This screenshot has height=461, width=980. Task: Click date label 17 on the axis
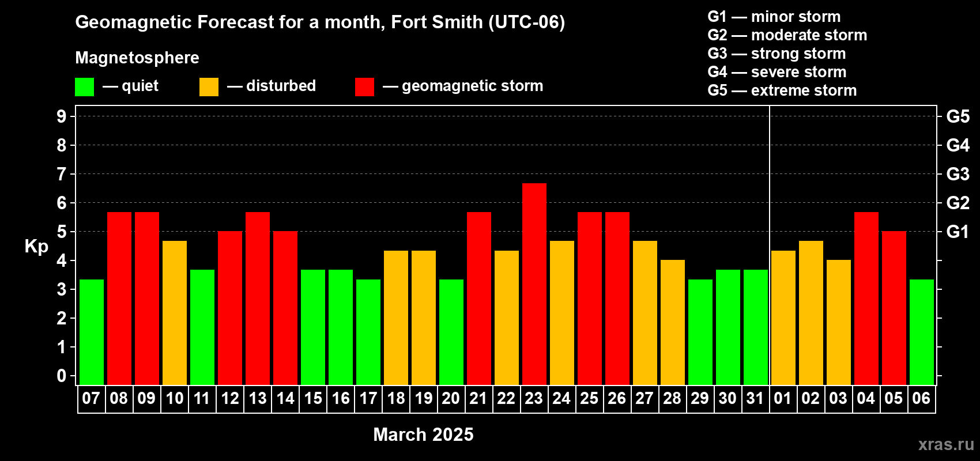[368, 398]
